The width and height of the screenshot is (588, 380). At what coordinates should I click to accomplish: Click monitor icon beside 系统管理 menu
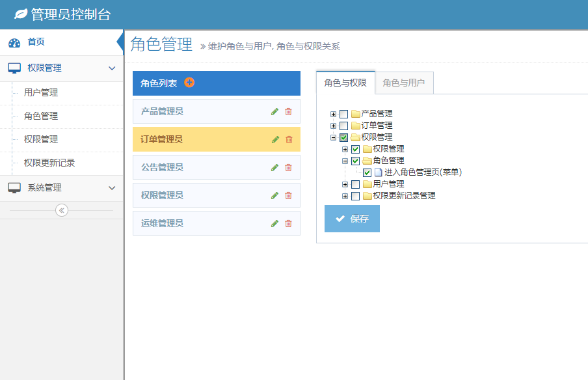[x=14, y=188]
